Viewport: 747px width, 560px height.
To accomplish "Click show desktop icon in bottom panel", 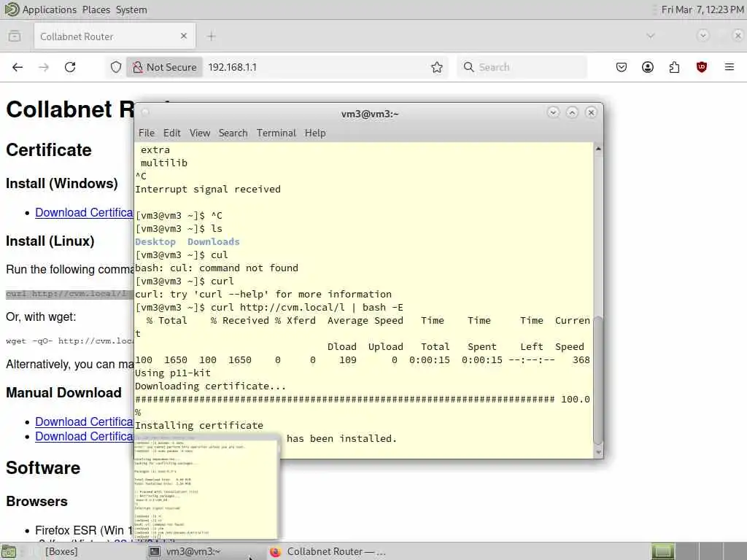I will point(9,551).
